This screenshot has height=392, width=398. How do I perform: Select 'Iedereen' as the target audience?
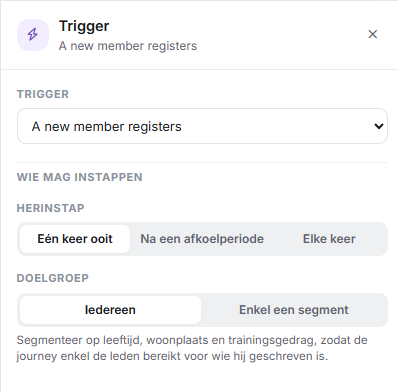(110, 310)
